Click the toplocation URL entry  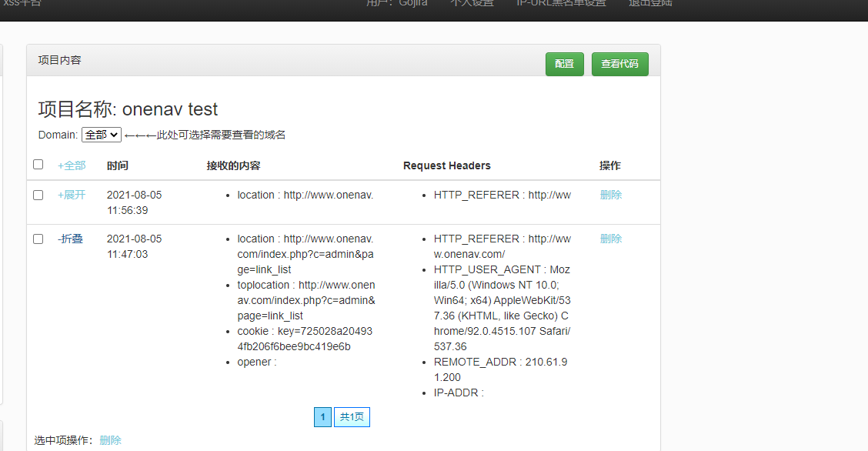pyautogui.click(x=306, y=300)
